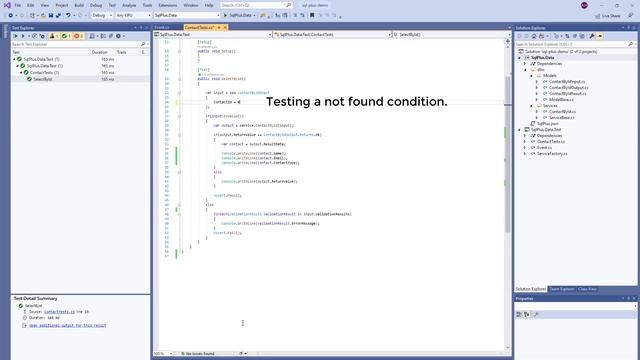Click the Solution Explorer Home icon
The width and height of the screenshot is (640, 360).
tap(534, 36)
